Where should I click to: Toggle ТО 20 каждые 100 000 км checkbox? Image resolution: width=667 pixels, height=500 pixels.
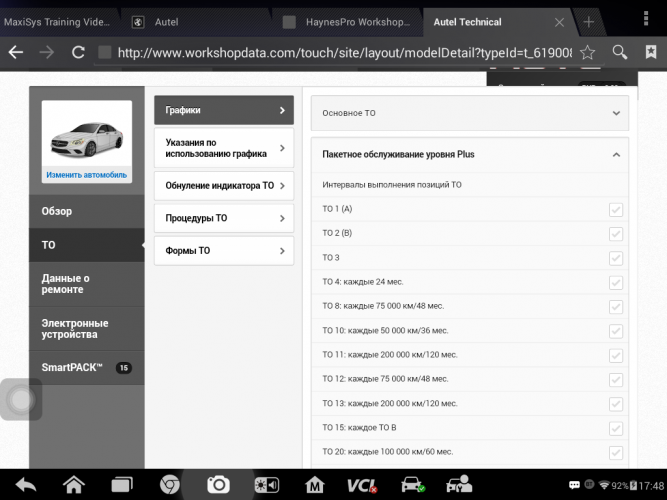616,452
